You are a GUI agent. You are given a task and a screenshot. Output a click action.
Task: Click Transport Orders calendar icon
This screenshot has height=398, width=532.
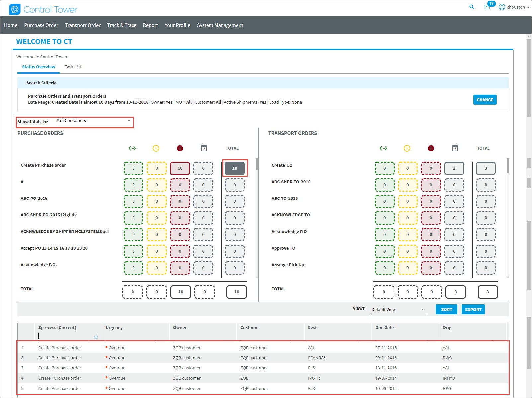(x=455, y=148)
